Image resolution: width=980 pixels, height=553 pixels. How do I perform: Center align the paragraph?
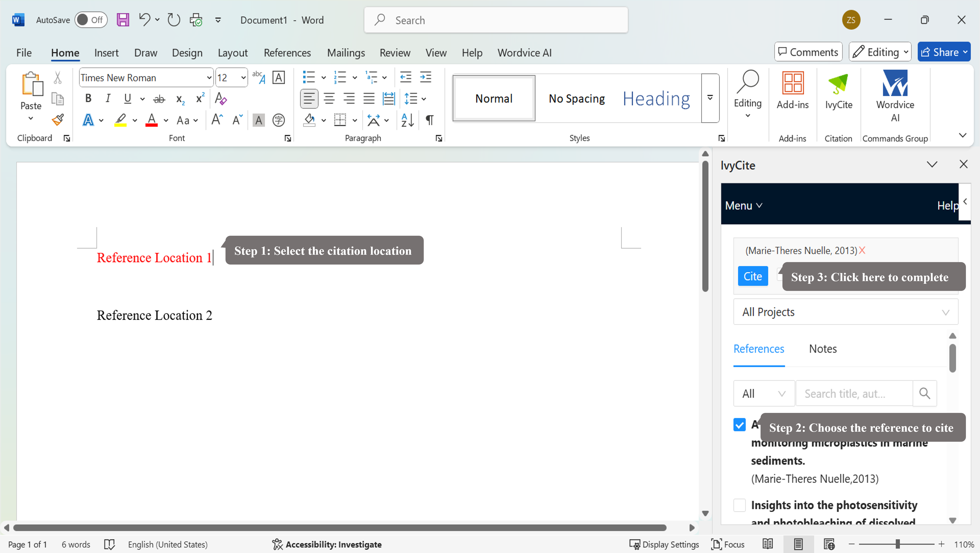(329, 99)
